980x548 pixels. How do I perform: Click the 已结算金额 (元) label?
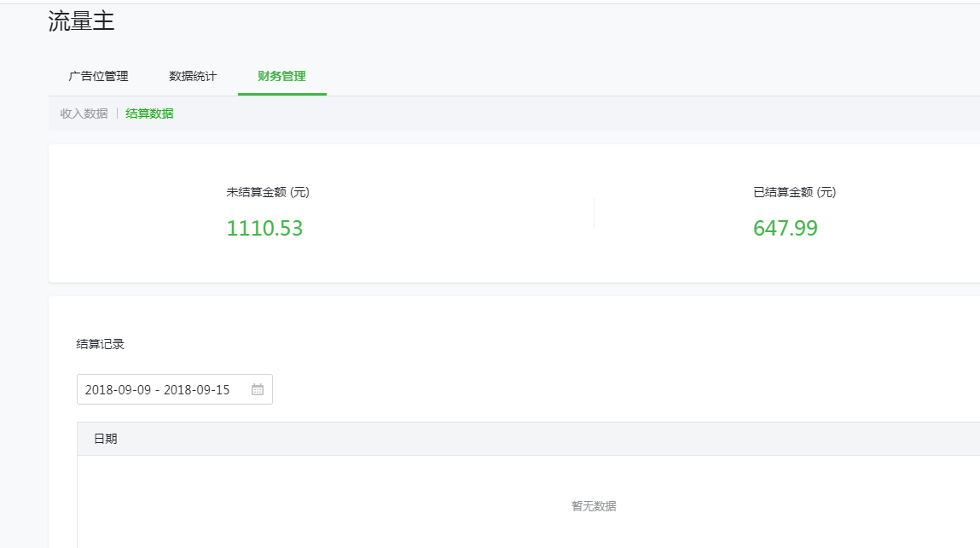click(795, 192)
